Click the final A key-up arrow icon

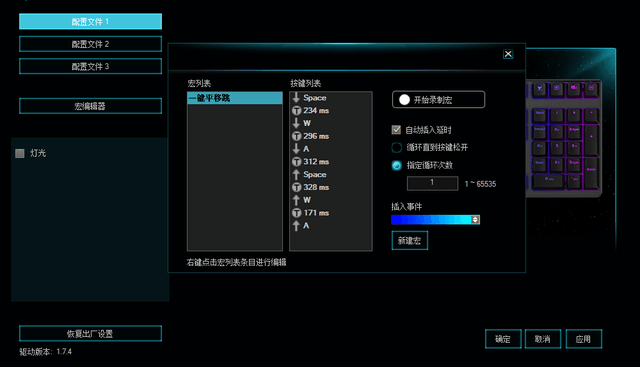296,225
